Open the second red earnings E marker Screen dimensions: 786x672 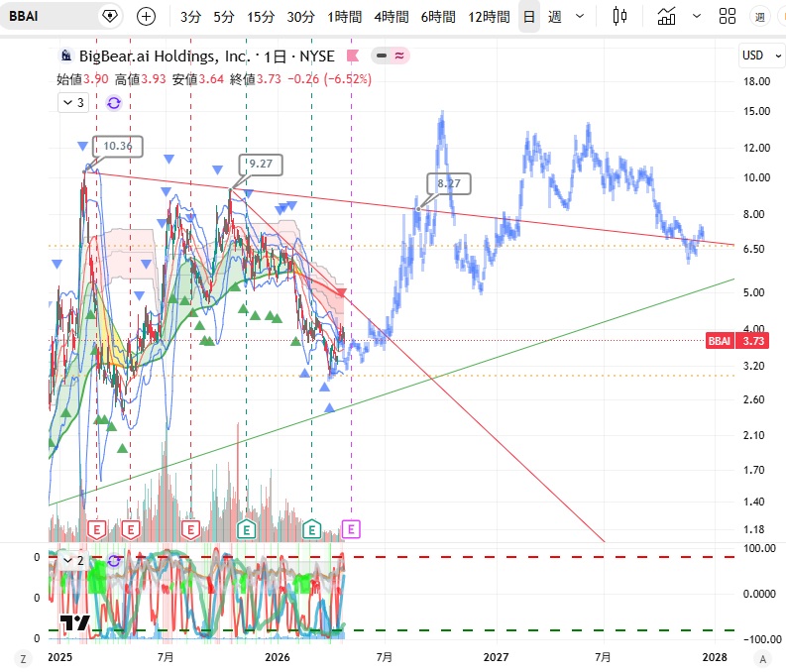pyautogui.click(x=131, y=529)
